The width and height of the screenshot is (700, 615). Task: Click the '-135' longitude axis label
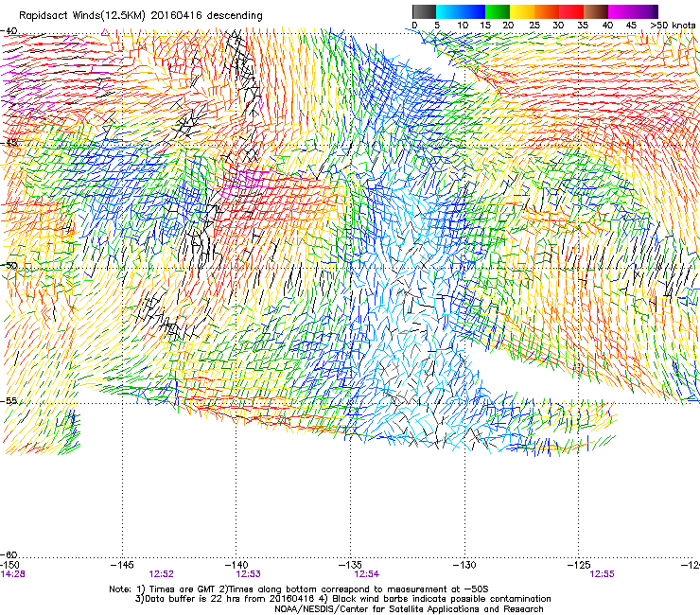350,565
